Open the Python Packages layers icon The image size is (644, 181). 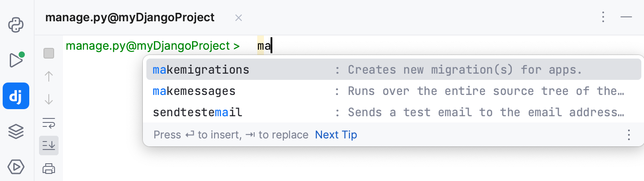[x=16, y=131]
